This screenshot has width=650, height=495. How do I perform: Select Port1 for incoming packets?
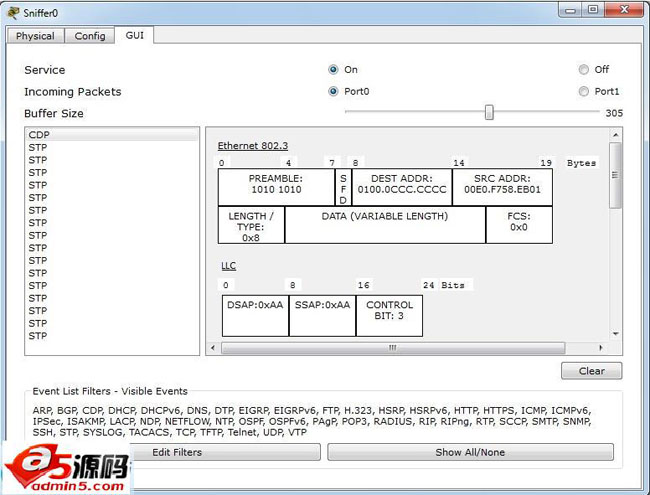click(x=584, y=91)
